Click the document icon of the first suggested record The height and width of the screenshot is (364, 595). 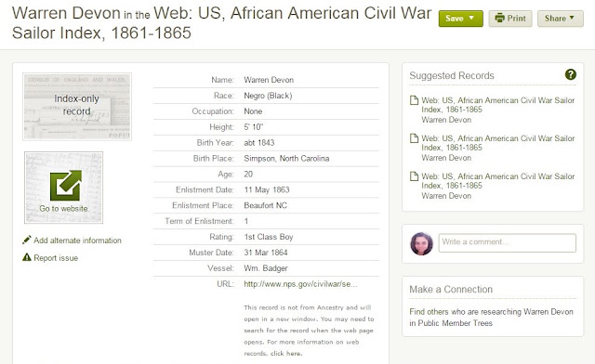414,100
